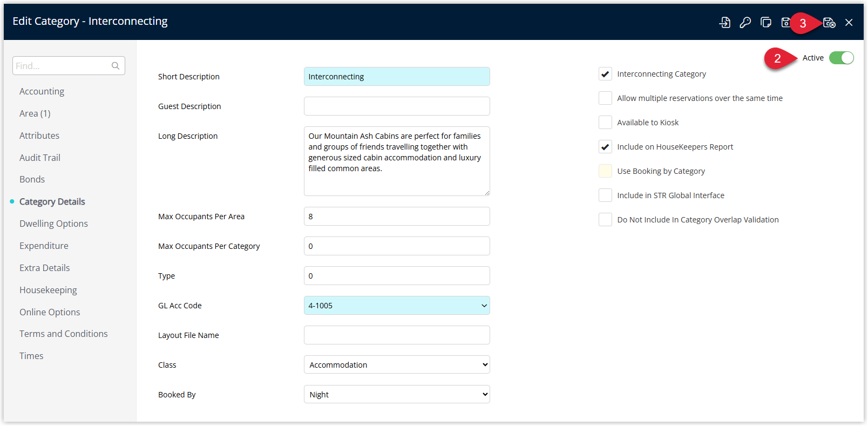868x426 pixels.
Task: Select Attributes in the sidebar
Action: (39, 136)
